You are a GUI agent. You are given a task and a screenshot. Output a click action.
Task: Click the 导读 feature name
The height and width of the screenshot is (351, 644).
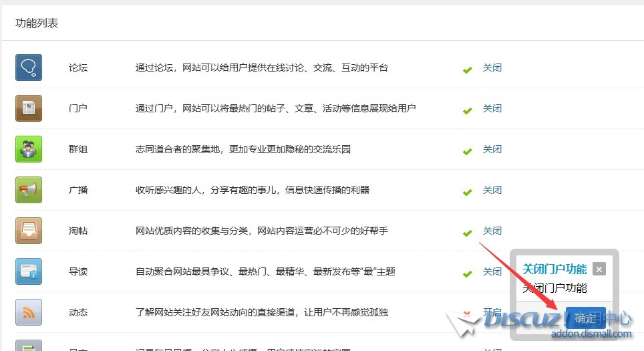tap(78, 271)
